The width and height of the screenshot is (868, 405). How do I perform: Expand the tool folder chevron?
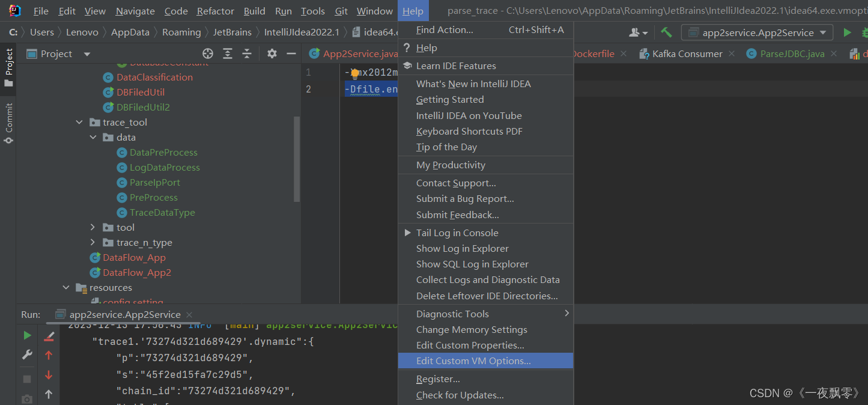click(x=93, y=227)
